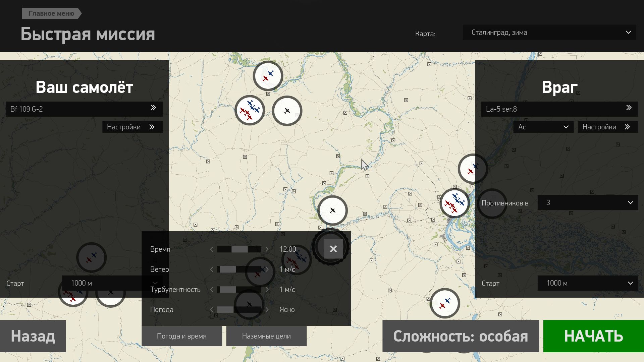
Task: Select the eastern group dogfight icon near Stalingrad
Action: coord(454,203)
